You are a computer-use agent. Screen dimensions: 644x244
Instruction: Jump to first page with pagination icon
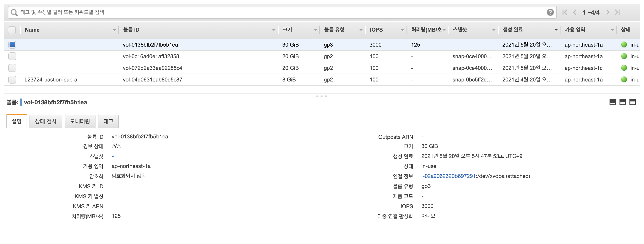coord(564,12)
